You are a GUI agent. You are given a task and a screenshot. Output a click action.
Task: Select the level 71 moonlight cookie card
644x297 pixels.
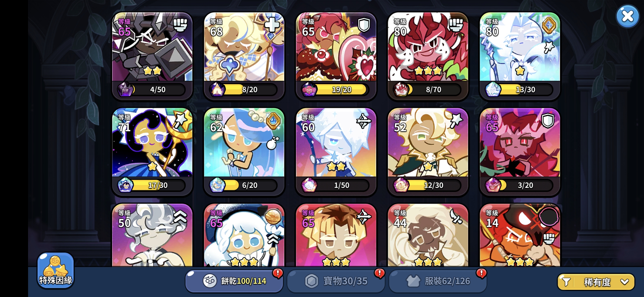152,152
